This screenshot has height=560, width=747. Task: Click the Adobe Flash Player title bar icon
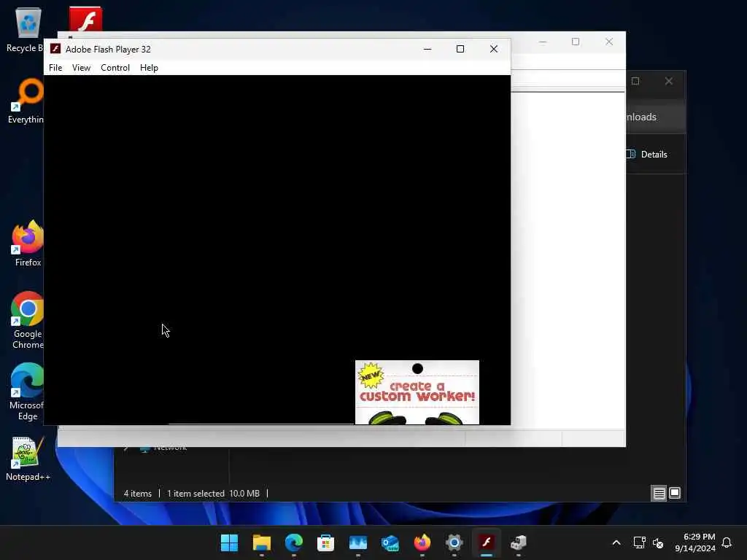click(55, 49)
